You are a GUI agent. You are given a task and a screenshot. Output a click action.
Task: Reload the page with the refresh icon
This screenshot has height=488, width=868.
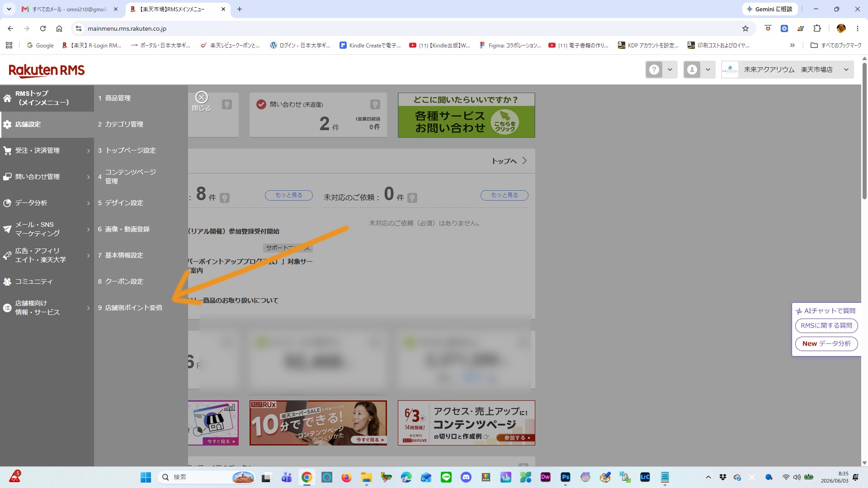coord(43,28)
